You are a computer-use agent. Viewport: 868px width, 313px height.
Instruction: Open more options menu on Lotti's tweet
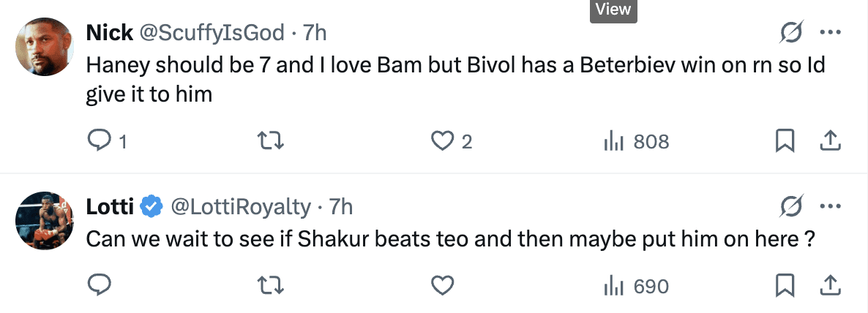coord(830,207)
